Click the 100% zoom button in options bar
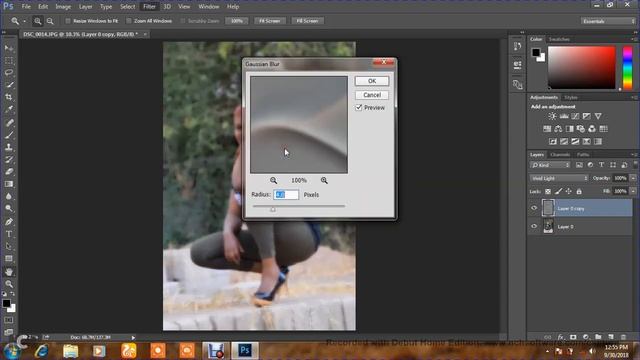This screenshot has width=640, height=360. click(x=237, y=21)
